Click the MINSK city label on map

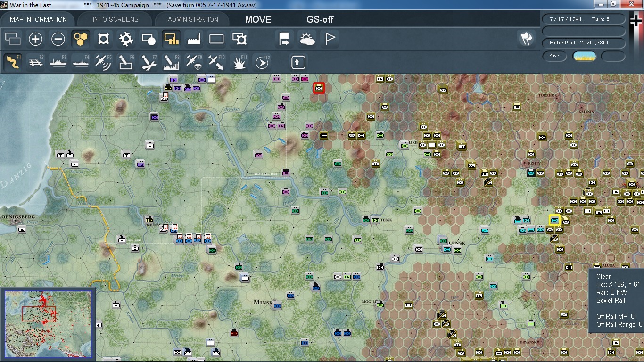point(263,302)
